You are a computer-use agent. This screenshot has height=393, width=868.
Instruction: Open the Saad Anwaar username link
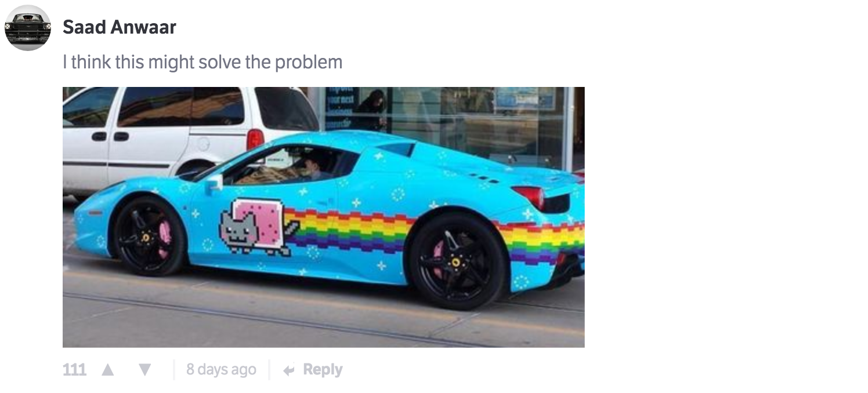pos(120,27)
